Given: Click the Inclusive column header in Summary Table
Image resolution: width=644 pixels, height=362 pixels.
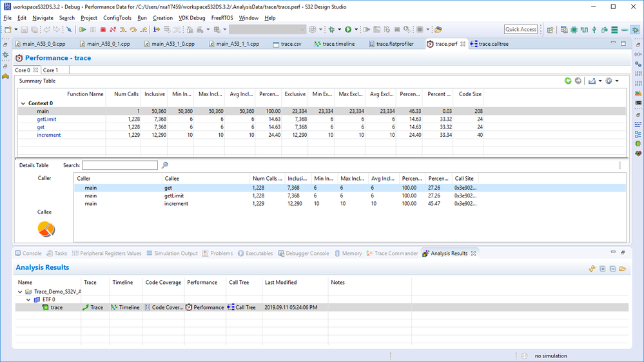Looking at the screenshot, I should (154, 94).
